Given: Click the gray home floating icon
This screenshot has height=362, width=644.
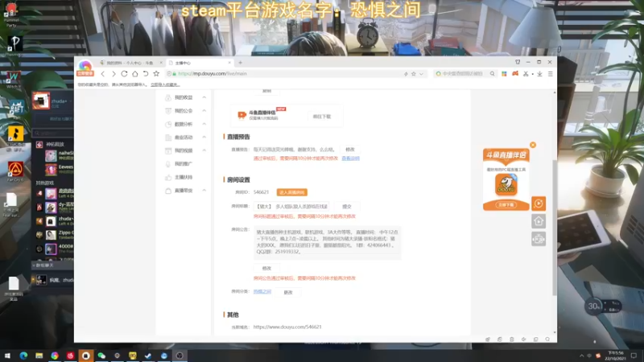Looking at the screenshot, I should click(539, 221).
